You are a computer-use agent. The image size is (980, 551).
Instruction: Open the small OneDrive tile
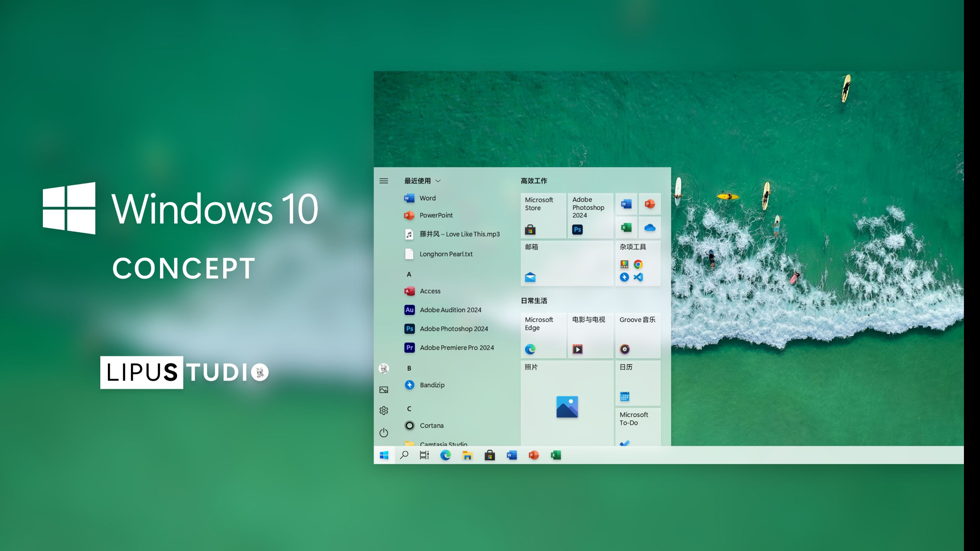click(650, 228)
